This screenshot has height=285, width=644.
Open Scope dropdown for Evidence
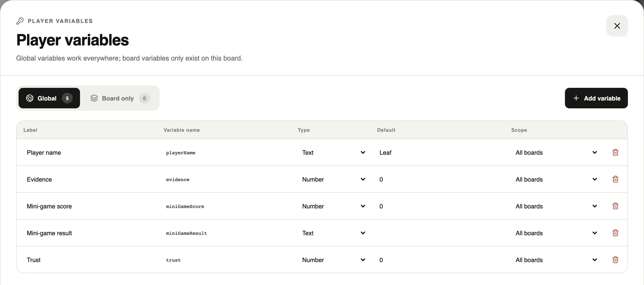pyautogui.click(x=556, y=180)
